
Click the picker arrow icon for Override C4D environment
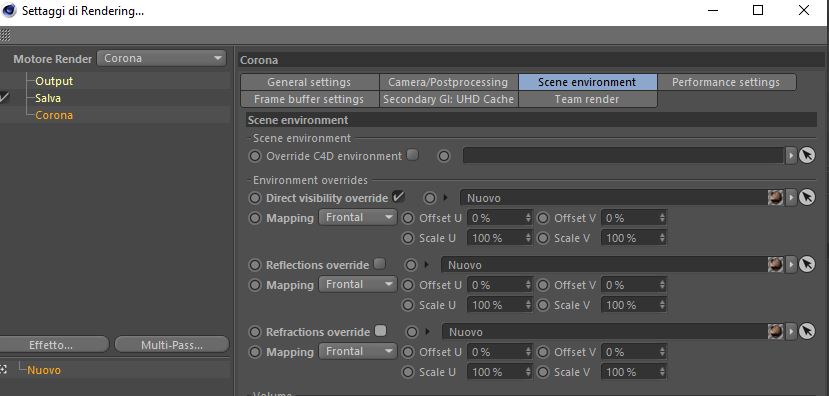(807, 155)
